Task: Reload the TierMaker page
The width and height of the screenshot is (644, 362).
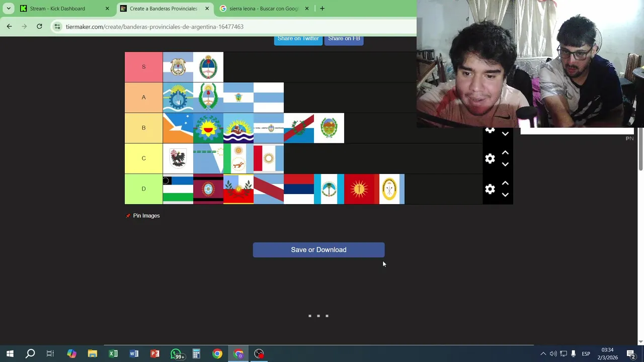Action: (x=39, y=26)
